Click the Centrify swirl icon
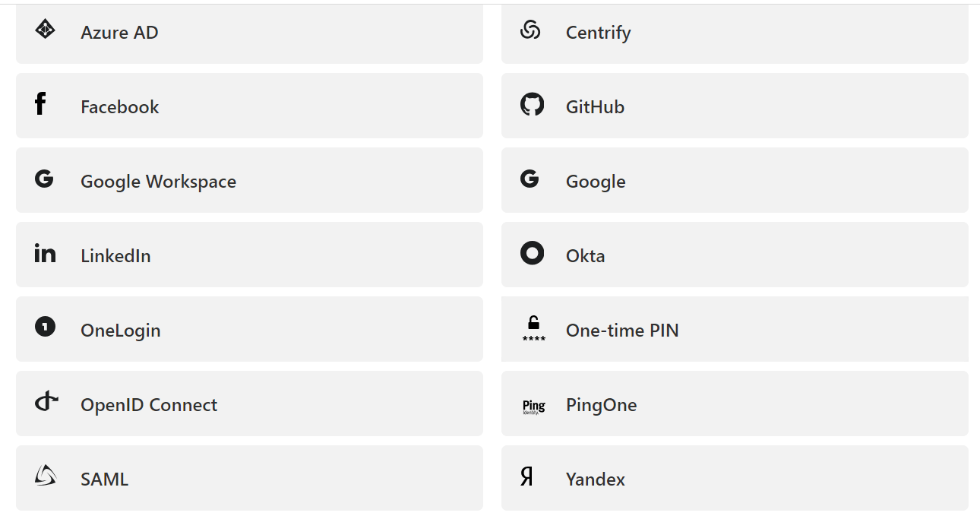 click(x=530, y=30)
